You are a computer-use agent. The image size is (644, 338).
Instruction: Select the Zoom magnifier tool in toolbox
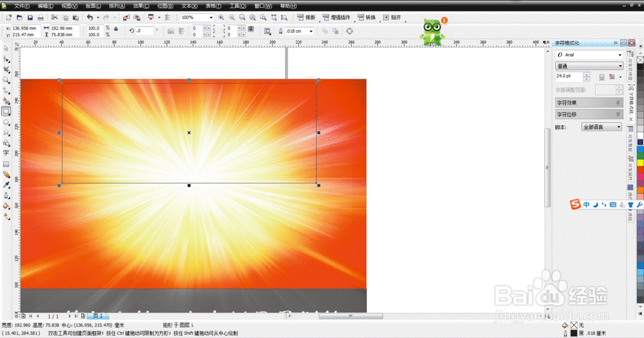coord(6,80)
